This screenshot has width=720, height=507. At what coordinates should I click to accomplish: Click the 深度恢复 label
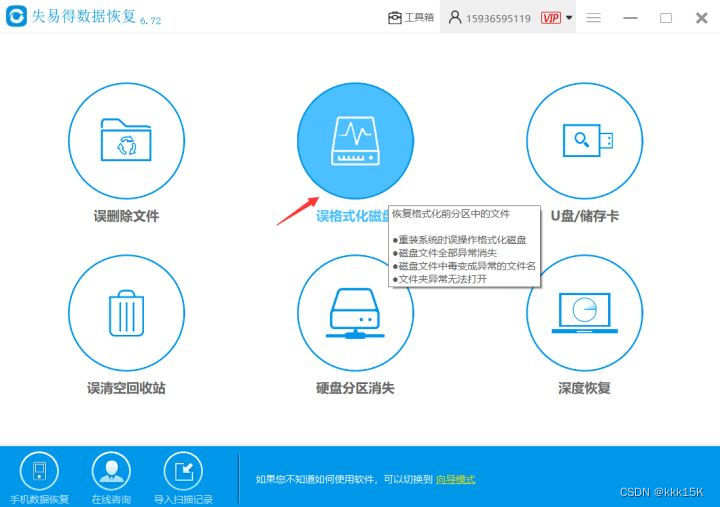pyautogui.click(x=584, y=388)
